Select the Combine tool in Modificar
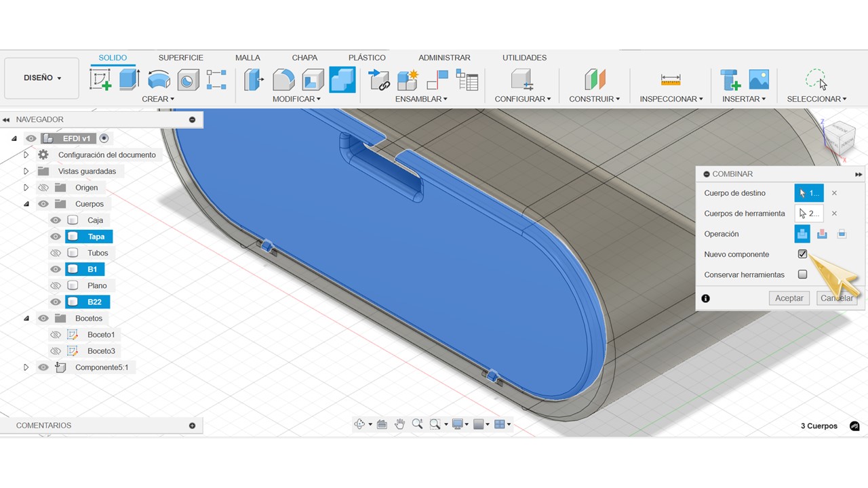The width and height of the screenshot is (868, 488). [x=342, y=79]
